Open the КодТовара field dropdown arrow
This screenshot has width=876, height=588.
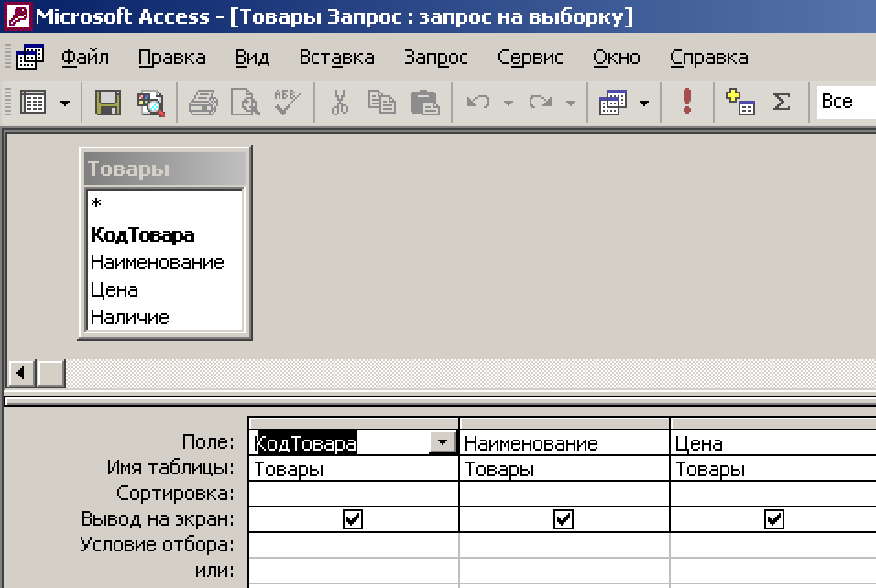pyautogui.click(x=443, y=442)
